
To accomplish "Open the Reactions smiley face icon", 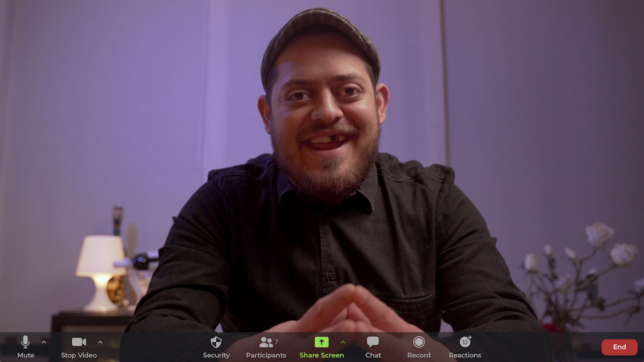I will point(465,342).
